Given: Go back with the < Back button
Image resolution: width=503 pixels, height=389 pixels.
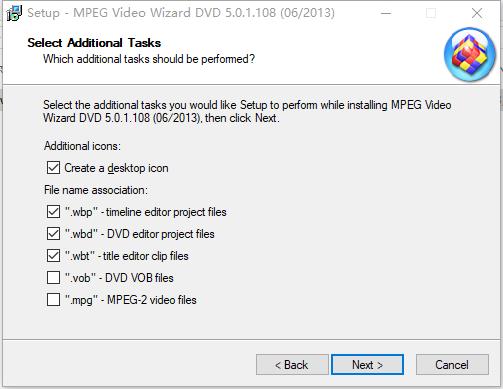Looking at the screenshot, I should point(292,365).
